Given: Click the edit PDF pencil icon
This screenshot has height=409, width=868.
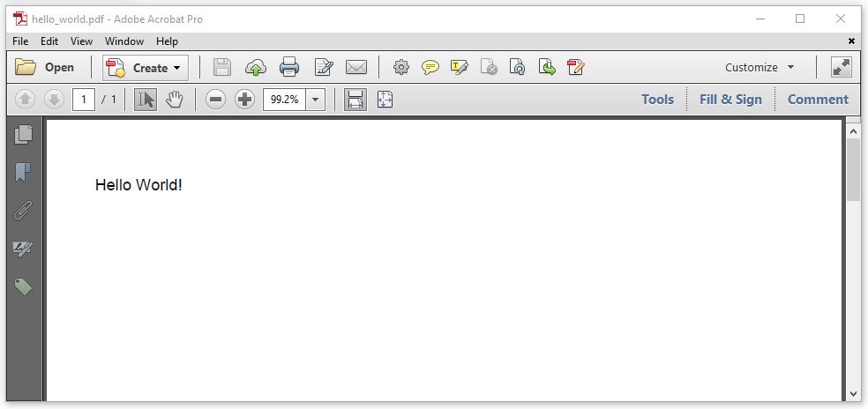Looking at the screenshot, I should [576, 68].
